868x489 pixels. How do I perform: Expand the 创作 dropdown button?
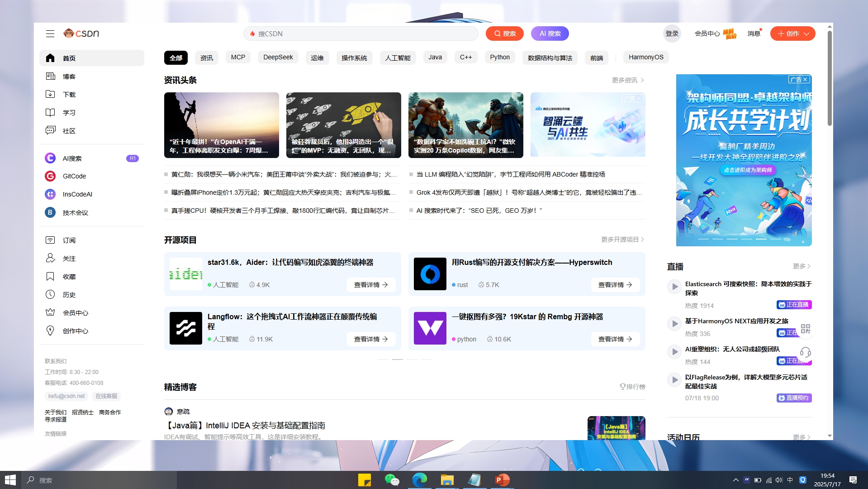(x=792, y=34)
